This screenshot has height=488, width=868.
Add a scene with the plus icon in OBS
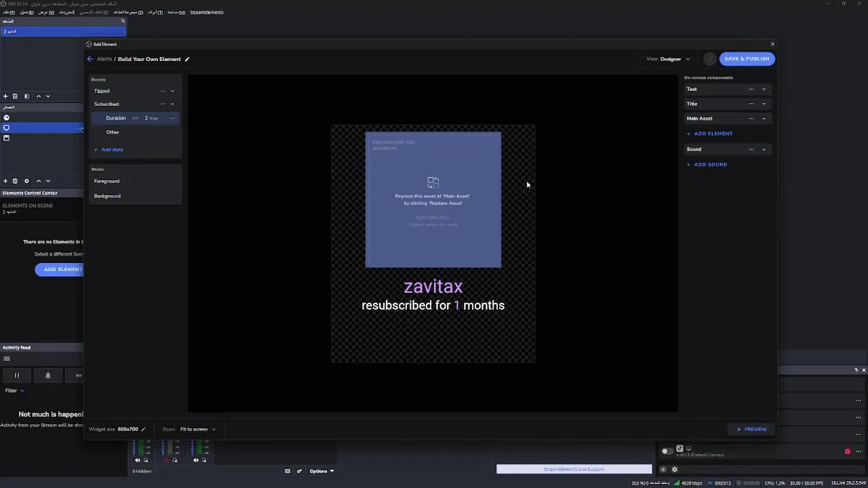coord(5,96)
